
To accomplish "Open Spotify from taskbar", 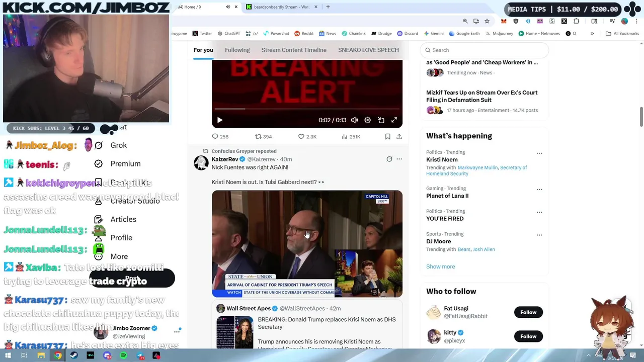I will tap(123, 355).
